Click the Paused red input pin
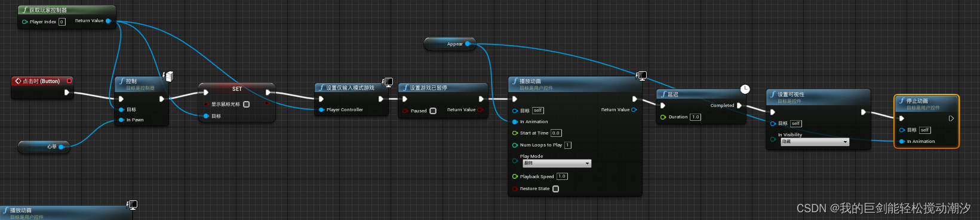The height and width of the screenshot is (220, 980). pos(405,111)
